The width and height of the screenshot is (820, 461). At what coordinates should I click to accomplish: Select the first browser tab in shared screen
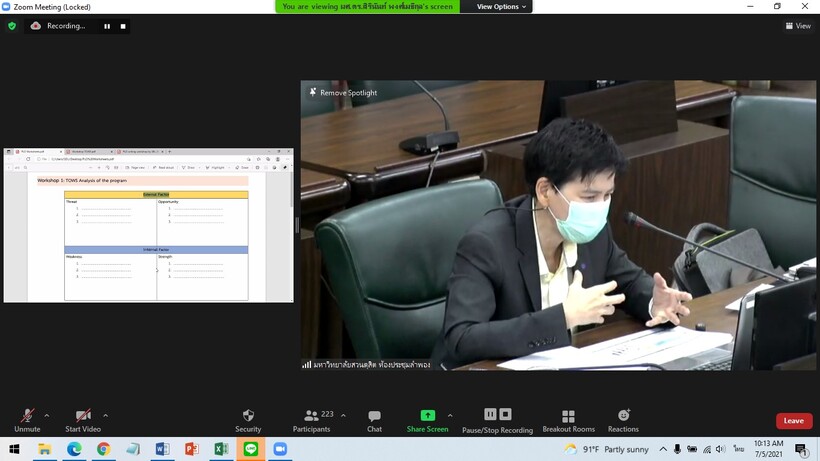tap(38, 152)
